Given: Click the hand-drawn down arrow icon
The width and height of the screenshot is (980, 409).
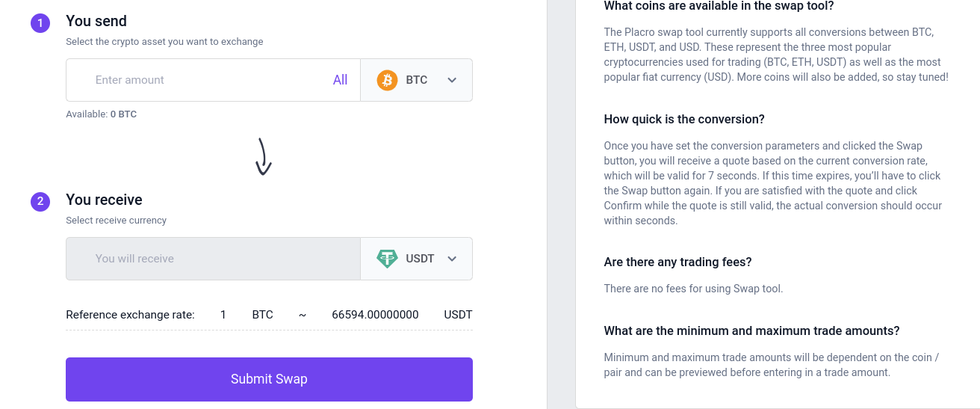Looking at the screenshot, I should (263, 157).
